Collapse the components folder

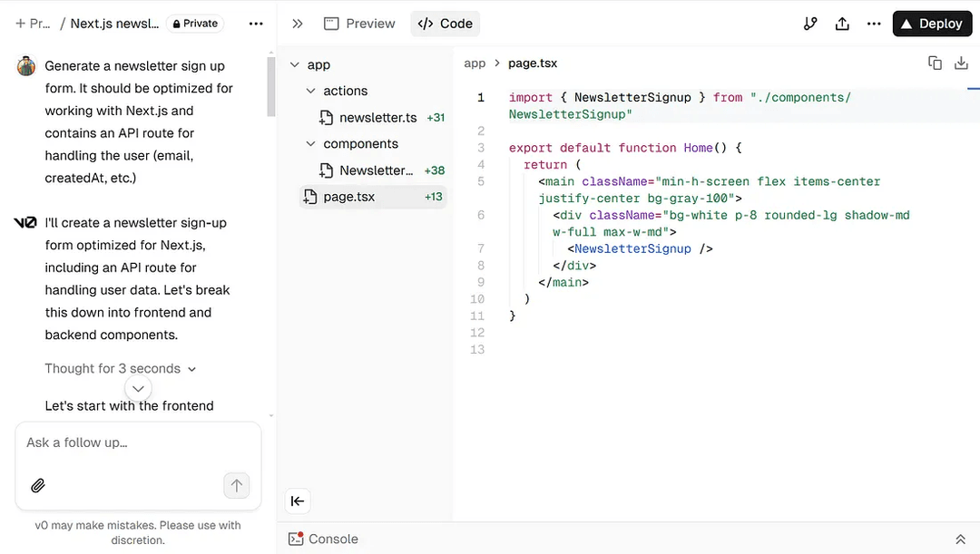pos(310,143)
